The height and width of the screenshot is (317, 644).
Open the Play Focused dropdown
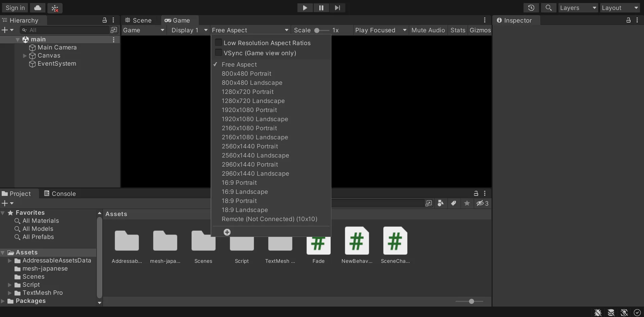[x=381, y=30]
